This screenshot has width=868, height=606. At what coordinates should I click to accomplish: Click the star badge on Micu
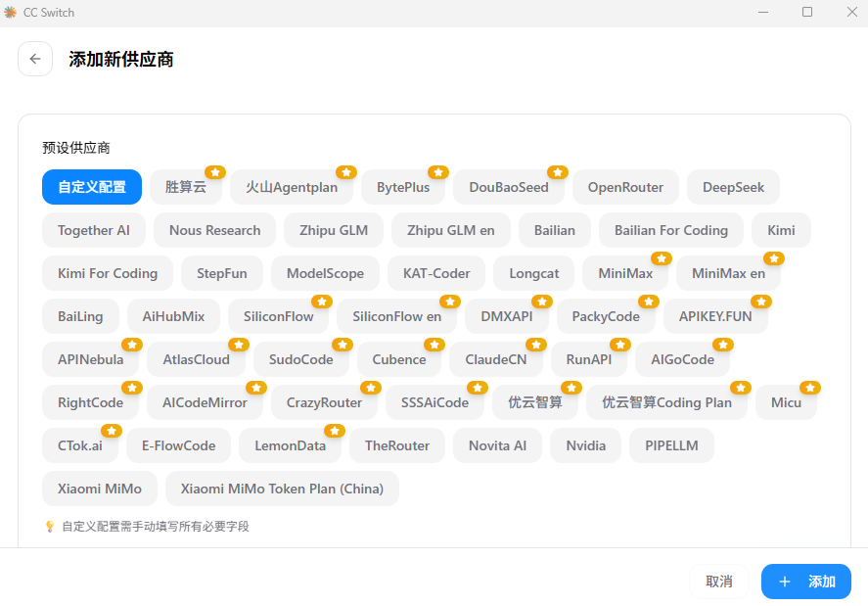click(x=810, y=388)
